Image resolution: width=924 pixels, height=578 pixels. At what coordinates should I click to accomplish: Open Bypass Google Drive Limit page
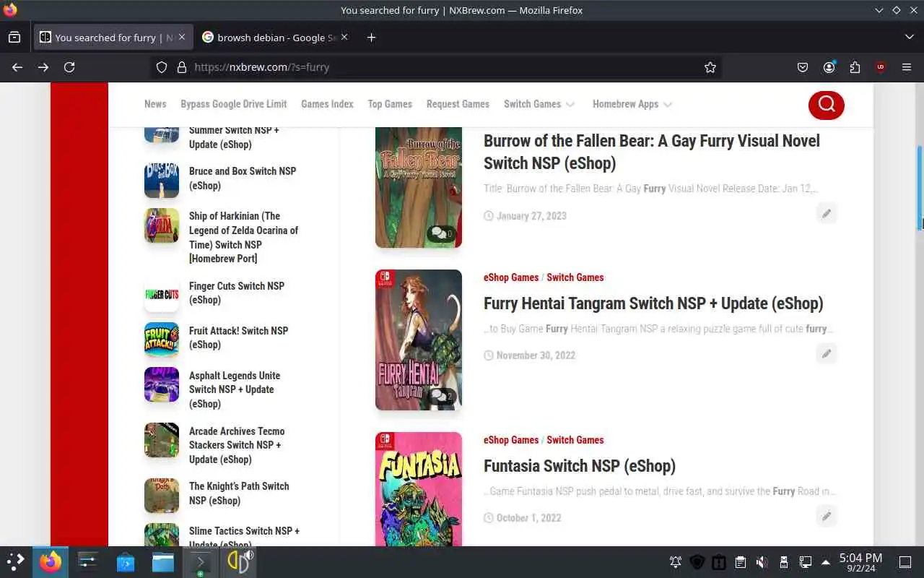pyautogui.click(x=234, y=104)
